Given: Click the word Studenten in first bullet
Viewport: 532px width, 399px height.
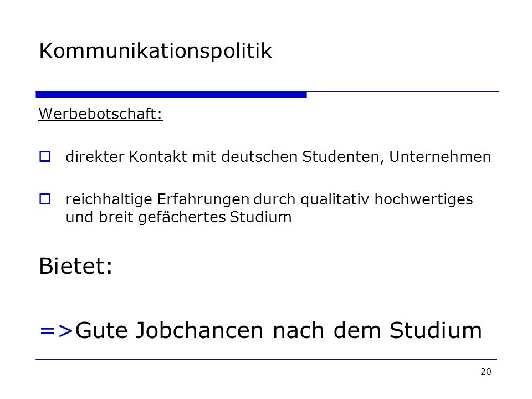Looking at the screenshot, I should [343, 157].
